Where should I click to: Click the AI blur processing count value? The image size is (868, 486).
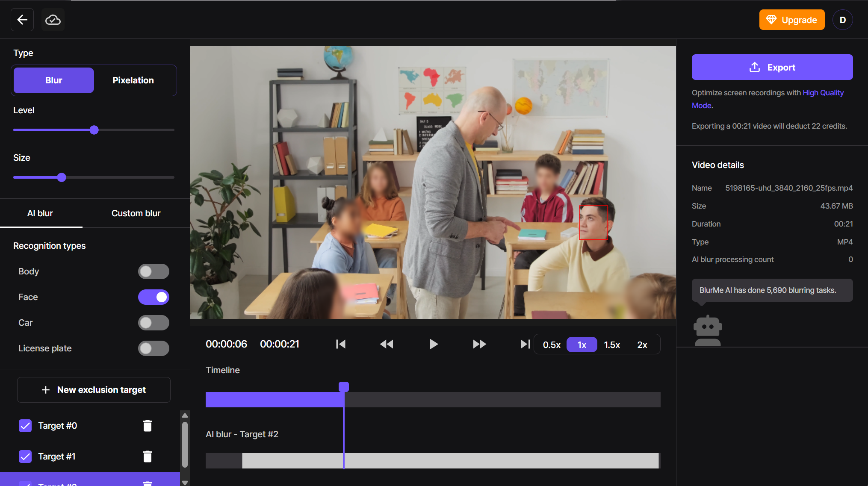pyautogui.click(x=850, y=259)
